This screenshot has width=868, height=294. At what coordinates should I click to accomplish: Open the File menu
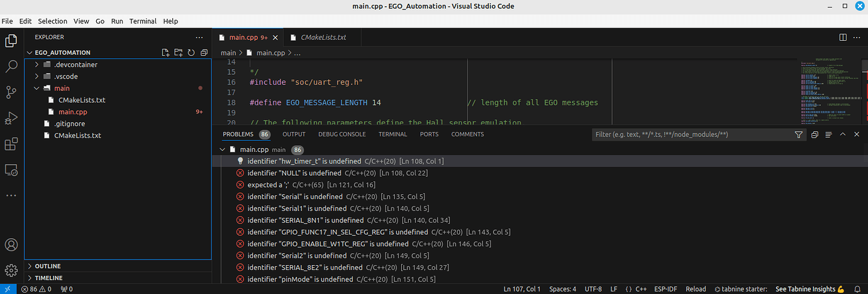point(7,21)
